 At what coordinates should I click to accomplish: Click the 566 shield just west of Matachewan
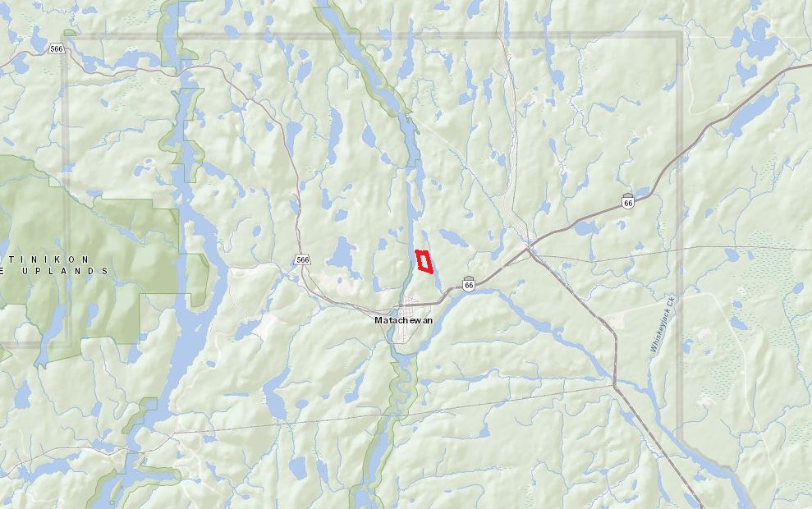click(302, 259)
